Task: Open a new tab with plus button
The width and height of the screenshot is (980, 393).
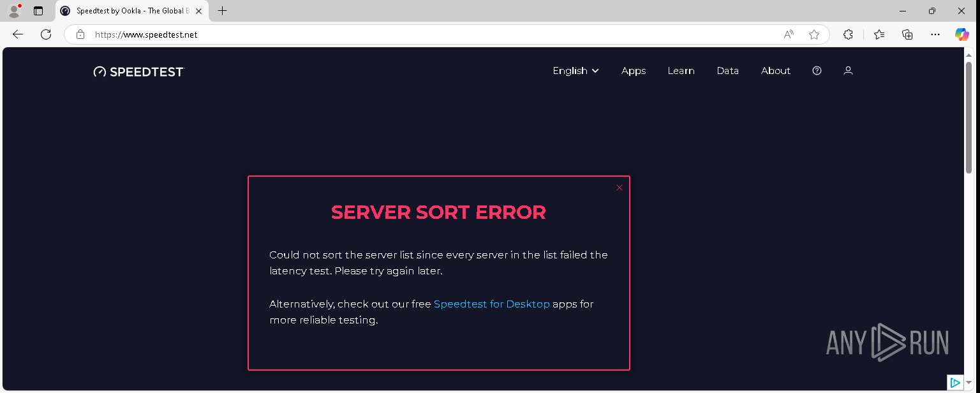Action: (x=222, y=11)
